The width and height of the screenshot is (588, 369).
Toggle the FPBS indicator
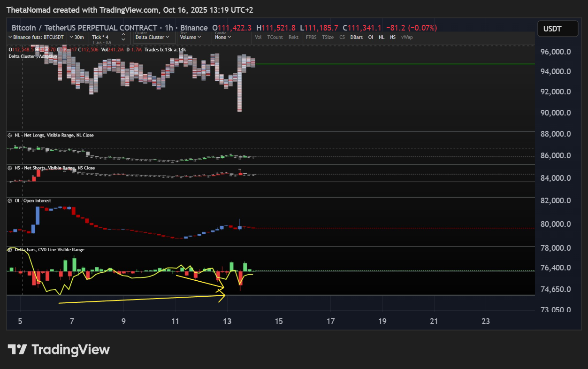point(312,37)
